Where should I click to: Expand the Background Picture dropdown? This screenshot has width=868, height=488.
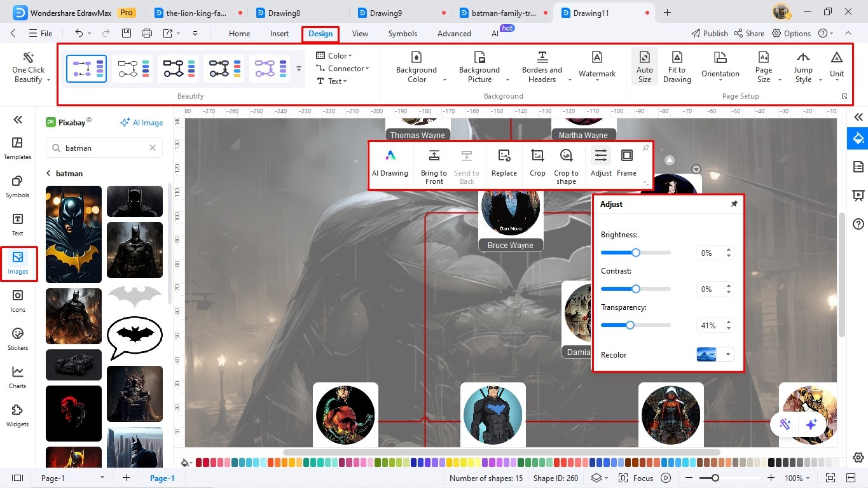507,80
